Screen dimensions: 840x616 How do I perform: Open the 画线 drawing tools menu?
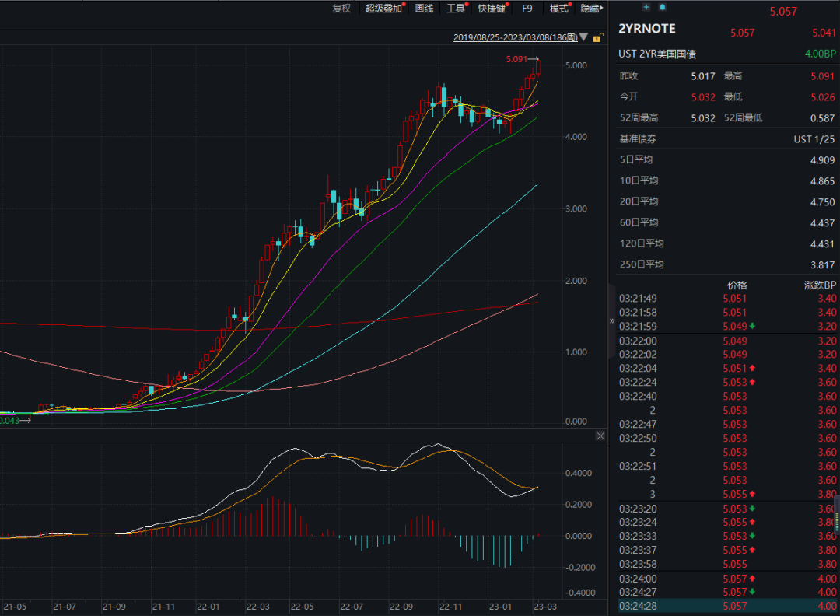tap(424, 9)
